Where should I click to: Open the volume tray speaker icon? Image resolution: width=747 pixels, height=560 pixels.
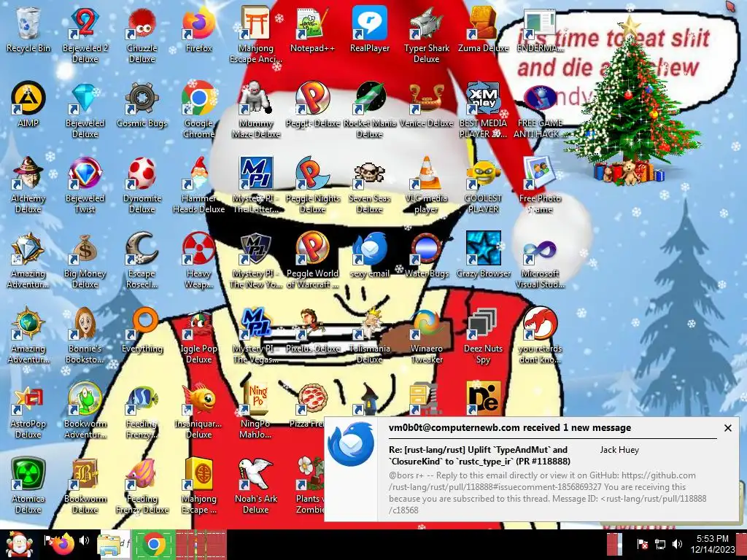pyautogui.click(x=677, y=544)
